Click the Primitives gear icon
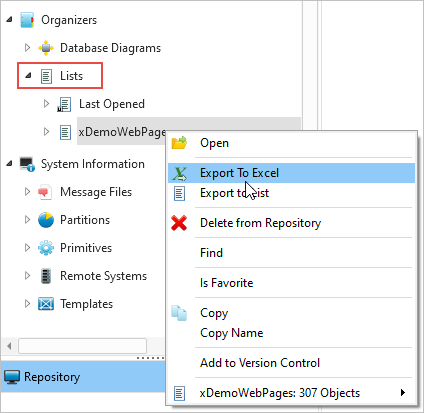424x413 pixels. coord(46,248)
